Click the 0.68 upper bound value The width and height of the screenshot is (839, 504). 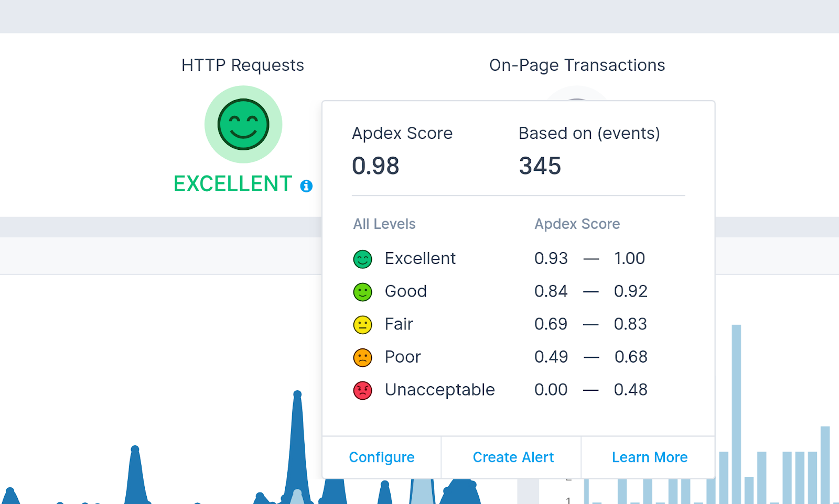point(631,357)
